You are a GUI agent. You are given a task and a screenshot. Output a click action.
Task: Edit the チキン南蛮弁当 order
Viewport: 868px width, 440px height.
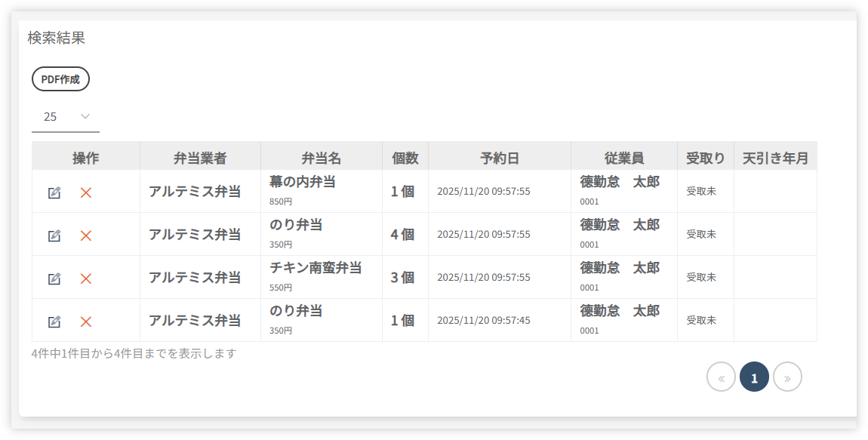point(54,278)
